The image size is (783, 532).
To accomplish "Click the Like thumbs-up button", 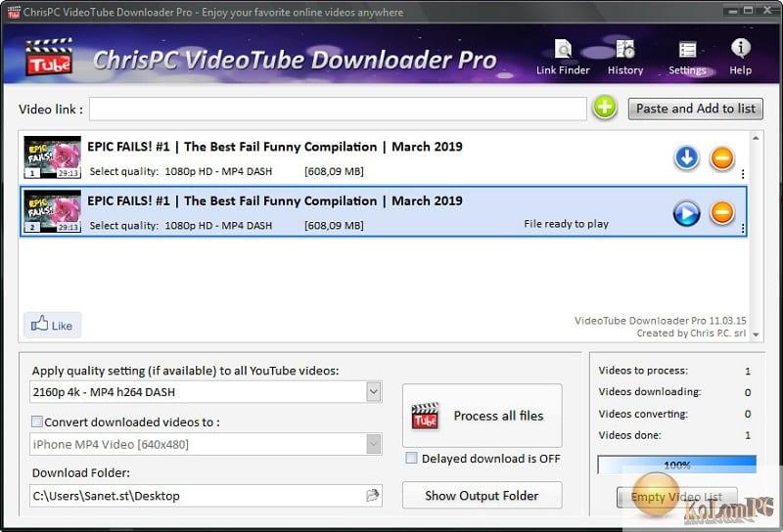I will click(53, 325).
